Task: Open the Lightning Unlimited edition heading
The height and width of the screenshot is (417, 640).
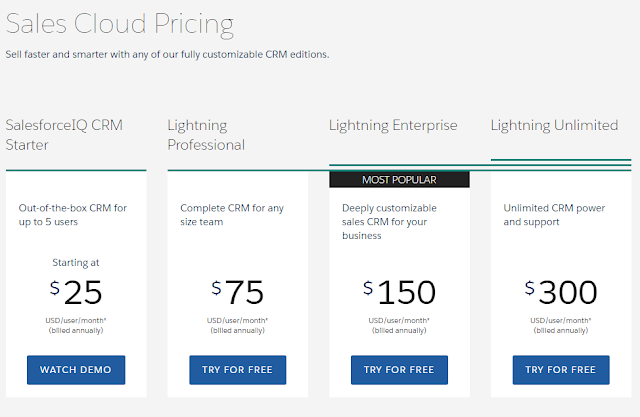Action: [x=554, y=125]
